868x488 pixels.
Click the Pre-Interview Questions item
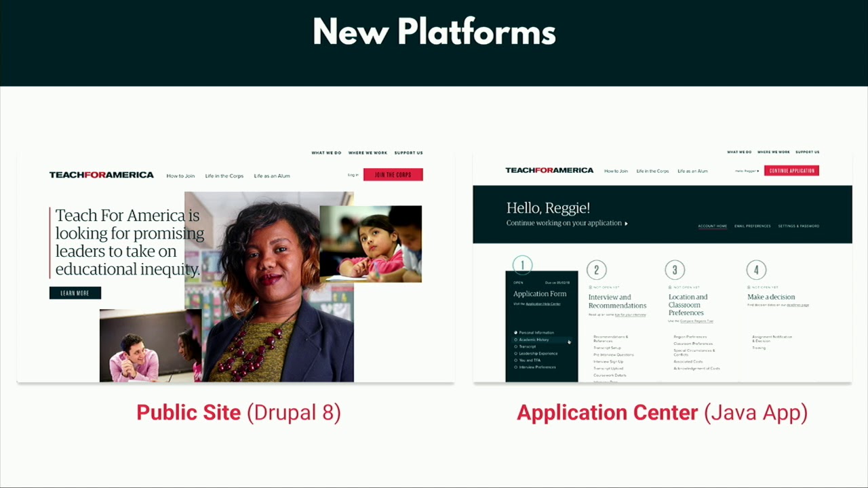coord(614,354)
